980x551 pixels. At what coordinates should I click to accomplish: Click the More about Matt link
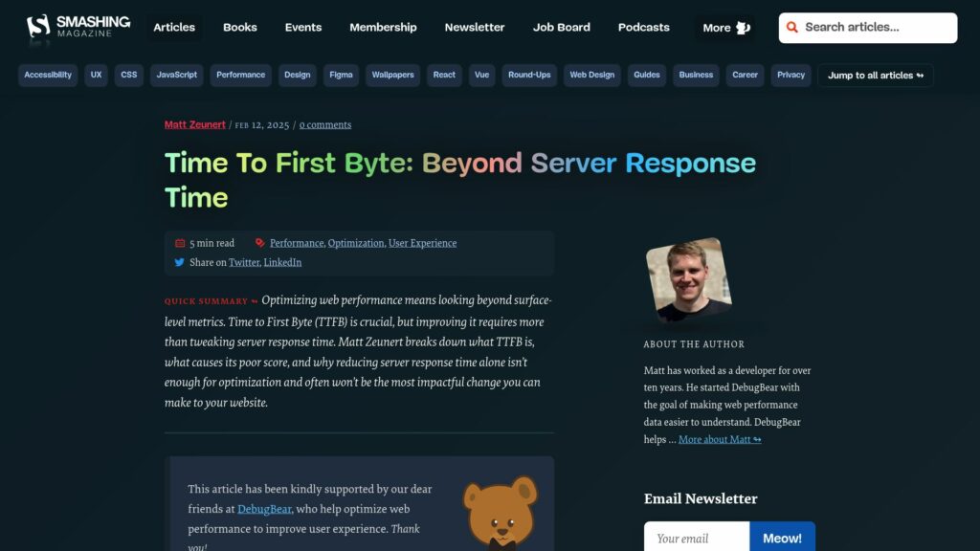(x=720, y=439)
